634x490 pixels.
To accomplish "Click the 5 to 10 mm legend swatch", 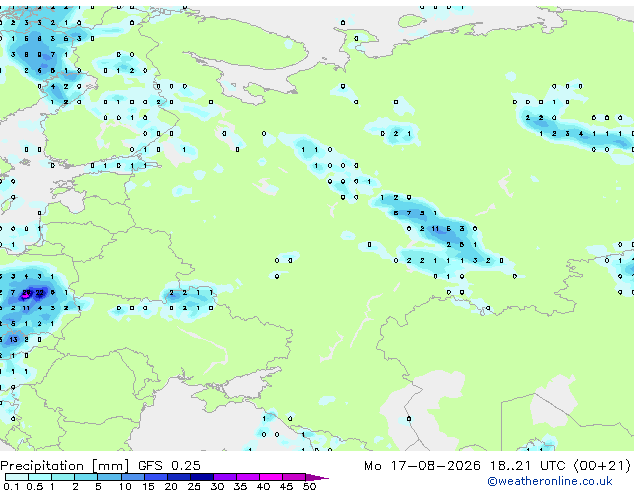I will [x=109, y=477].
